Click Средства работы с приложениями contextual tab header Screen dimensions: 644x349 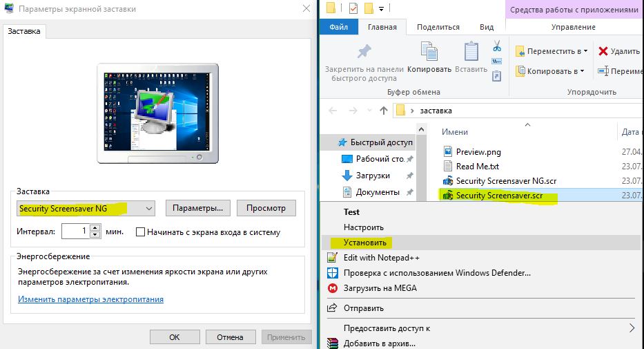click(x=574, y=10)
